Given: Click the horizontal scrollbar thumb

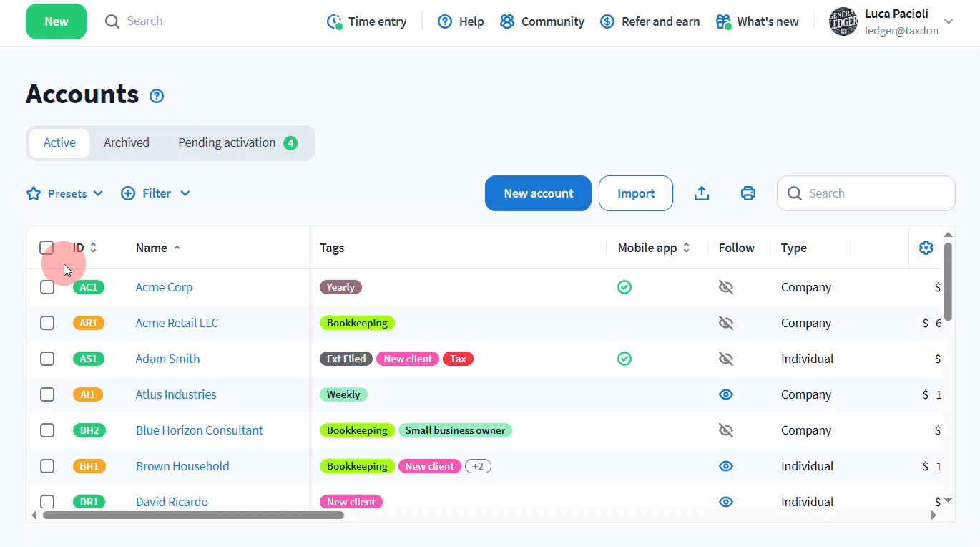Looking at the screenshot, I should [x=193, y=515].
